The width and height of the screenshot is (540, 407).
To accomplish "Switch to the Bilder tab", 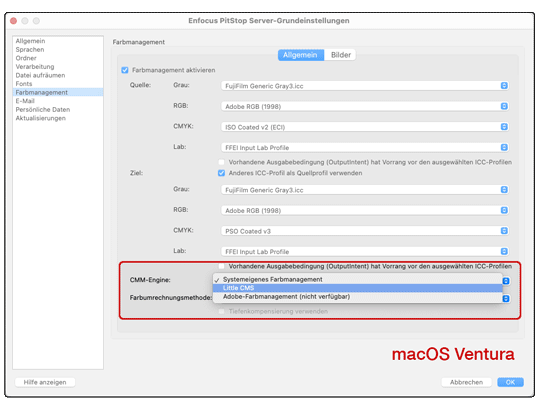I will 341,55.
